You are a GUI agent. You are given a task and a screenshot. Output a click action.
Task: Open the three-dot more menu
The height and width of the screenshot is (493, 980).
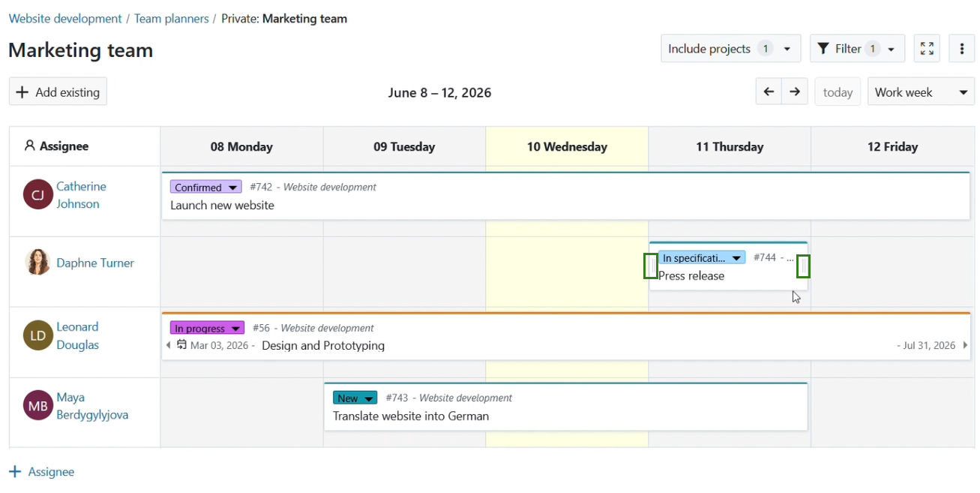tap(962, 49)
